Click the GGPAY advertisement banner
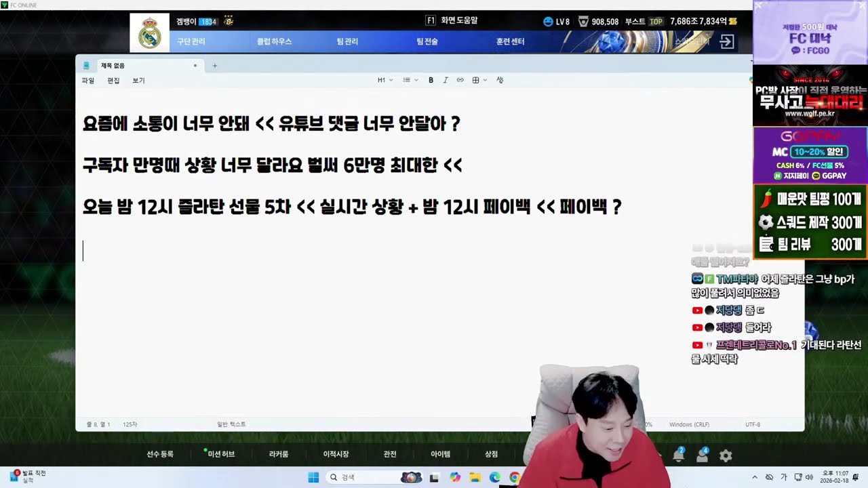Screen dimensions: 868x488 pyautogui.click(x=810, y=155)
